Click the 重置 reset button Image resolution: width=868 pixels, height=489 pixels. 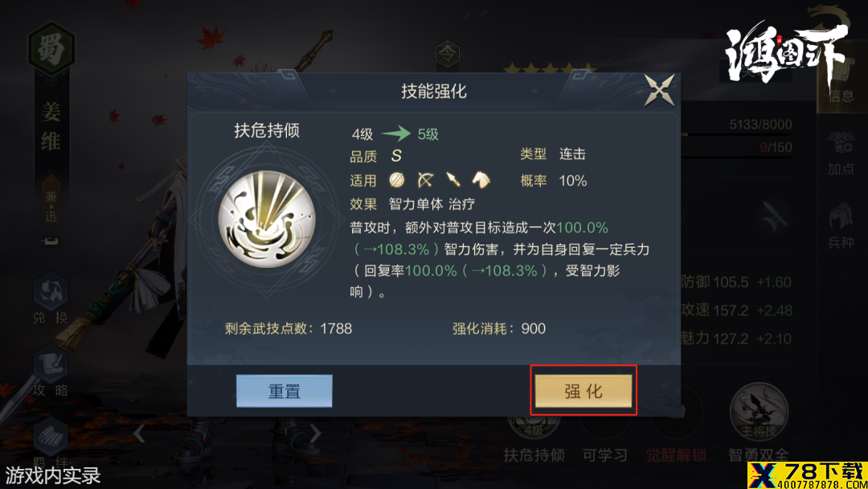[x=284, y=391]
